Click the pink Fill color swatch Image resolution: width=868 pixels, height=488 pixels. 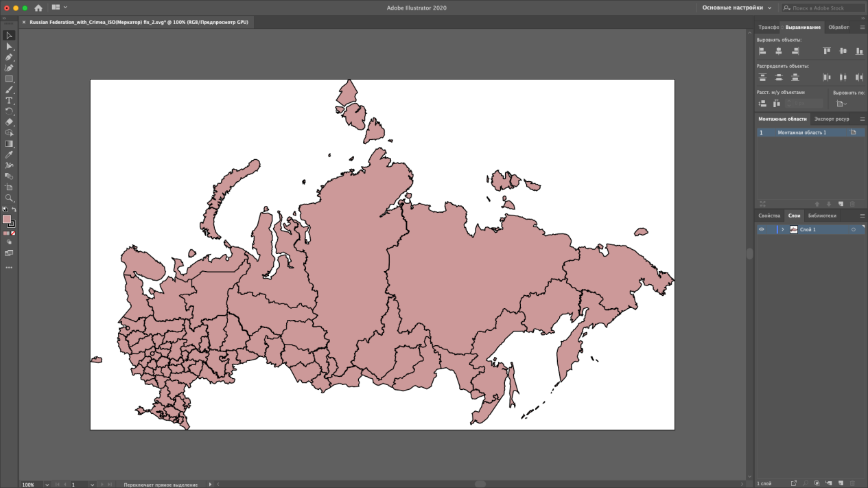tap(7, 219)
